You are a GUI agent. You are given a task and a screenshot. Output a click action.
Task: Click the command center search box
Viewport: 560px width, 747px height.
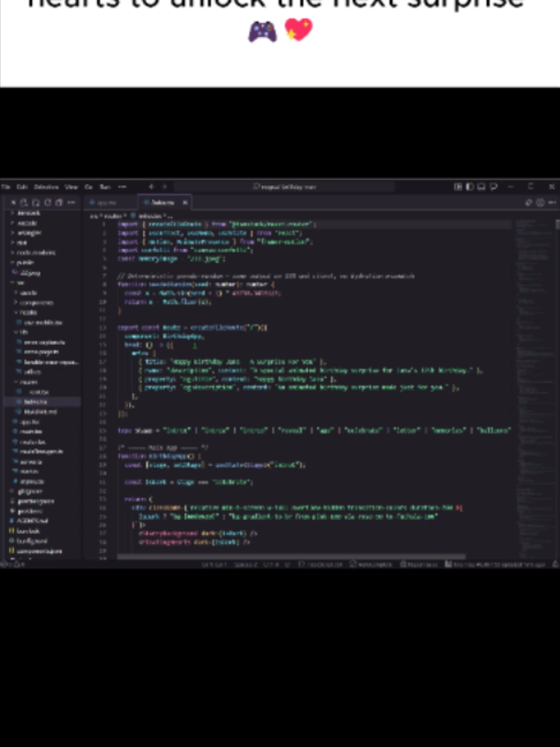point(284,186)
